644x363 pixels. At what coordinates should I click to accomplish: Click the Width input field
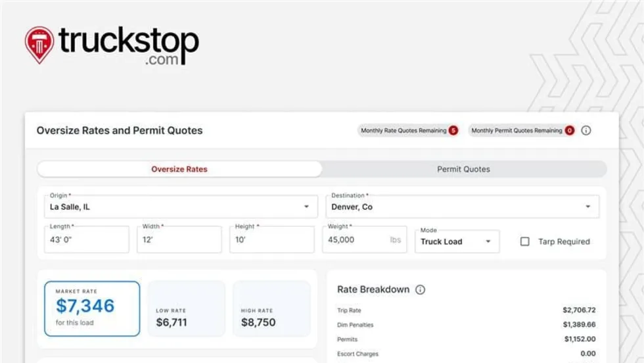(x=179, y=239)
